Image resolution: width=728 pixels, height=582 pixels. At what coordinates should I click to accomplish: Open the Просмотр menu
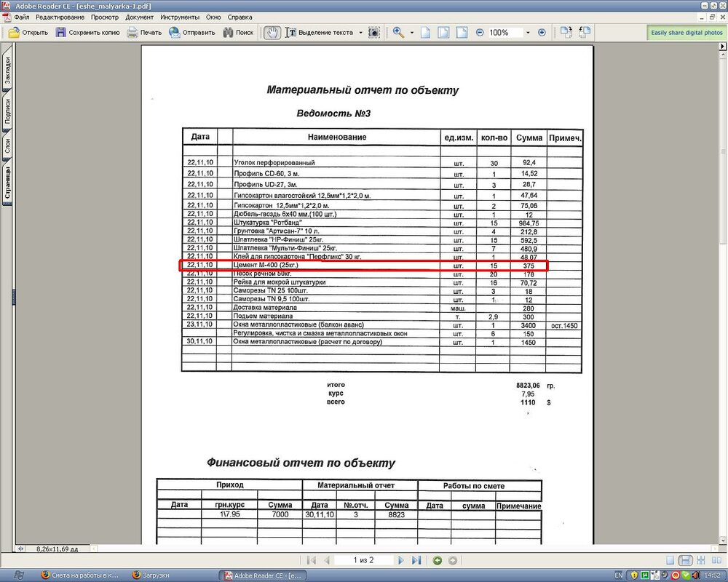[104, 17]
